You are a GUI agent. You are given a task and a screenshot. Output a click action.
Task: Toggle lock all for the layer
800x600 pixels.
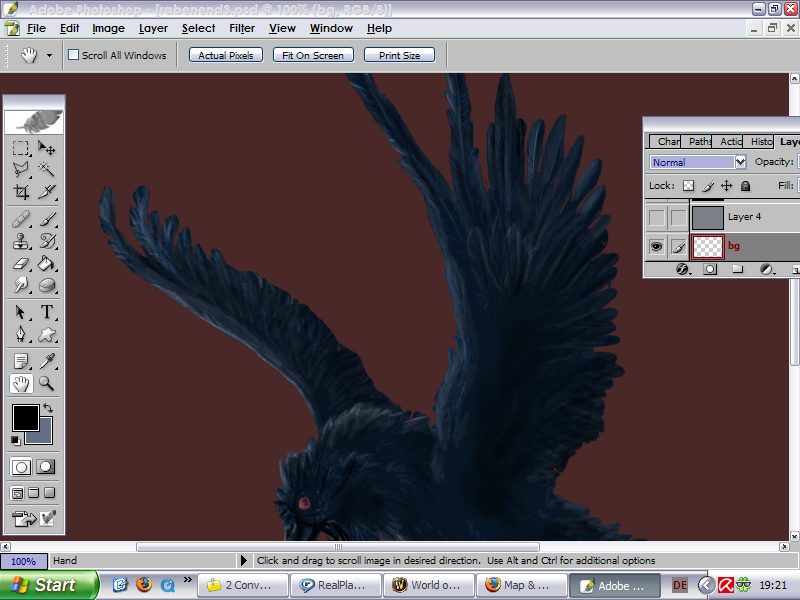pyautogui.click(x=745, y=186)
